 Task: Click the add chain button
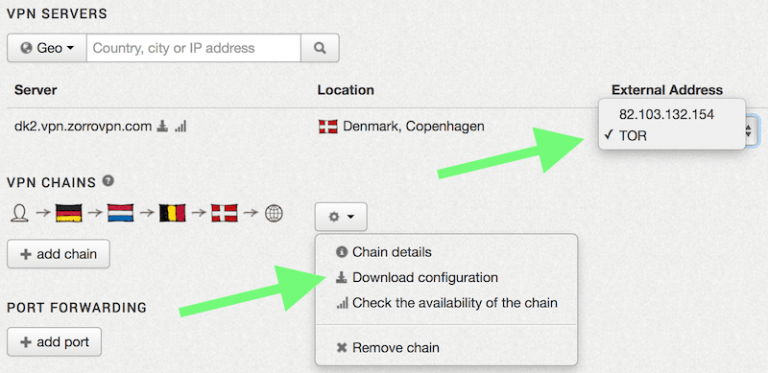(58, 255)
